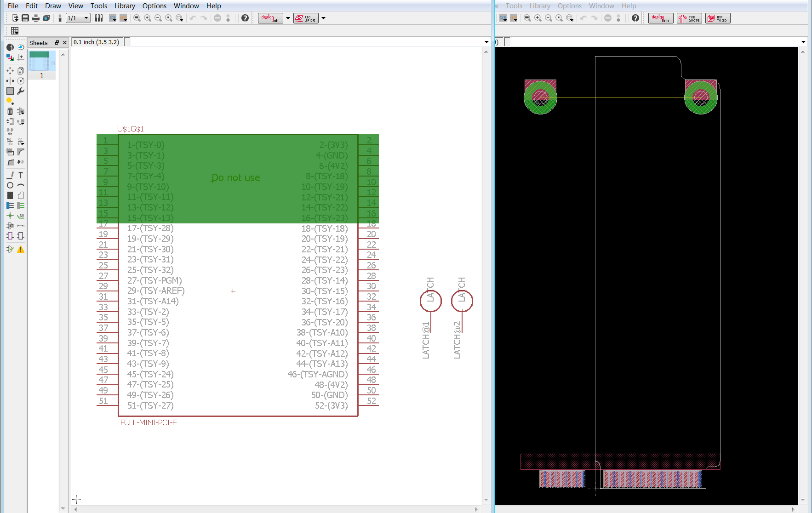The image size is (812, 513).
Task: Select the Info tool in left toolbox
Action: click(10, 47)
